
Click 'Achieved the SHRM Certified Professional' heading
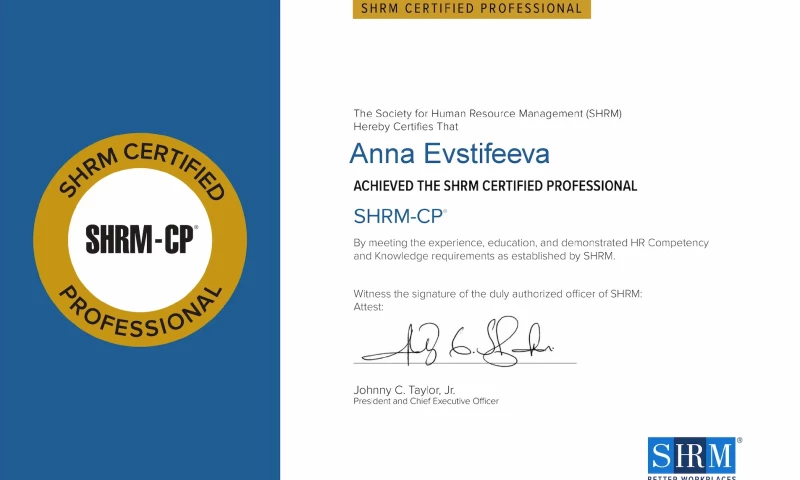tap(495, 186)
